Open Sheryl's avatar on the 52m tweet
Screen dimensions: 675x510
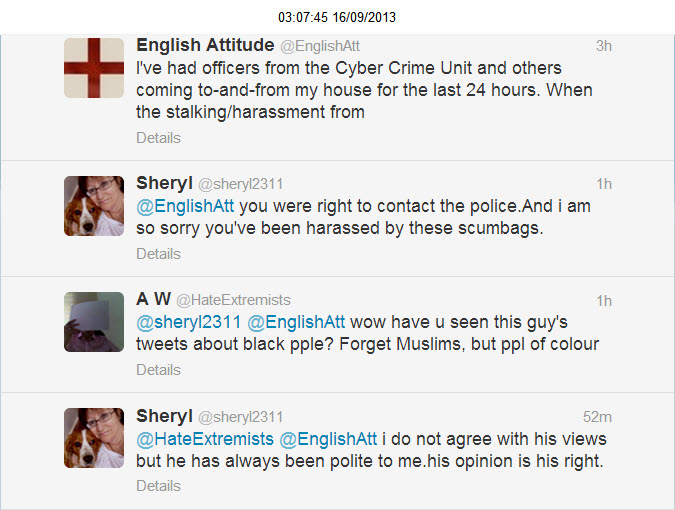[x=94, y=438]
